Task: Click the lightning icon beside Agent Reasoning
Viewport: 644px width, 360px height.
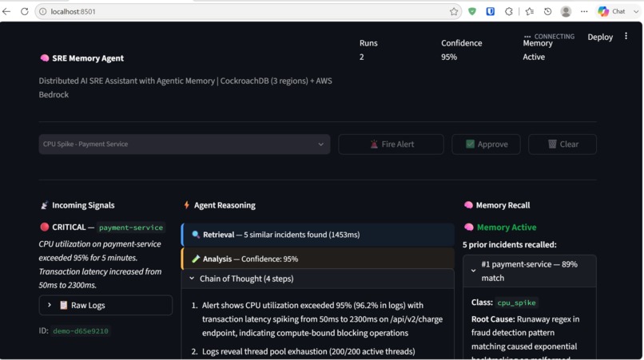Action: click(x=187, y=205)
